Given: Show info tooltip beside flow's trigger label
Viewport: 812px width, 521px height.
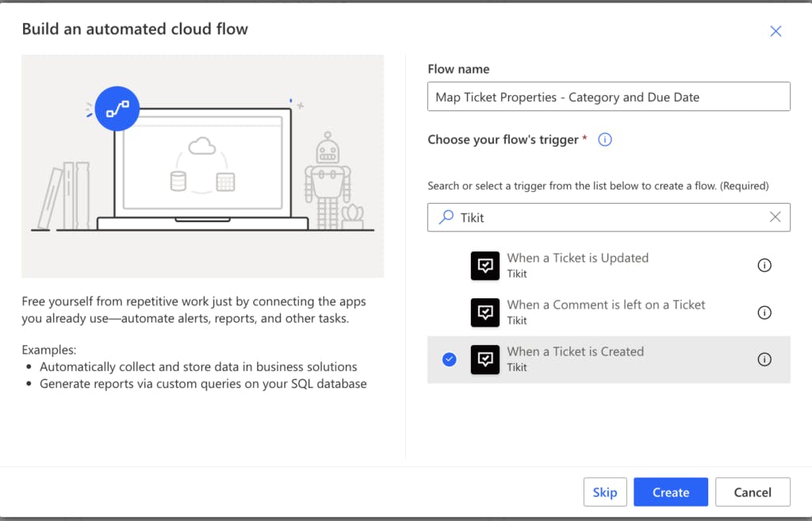Looking at the screenshot, I should (605, 140).
